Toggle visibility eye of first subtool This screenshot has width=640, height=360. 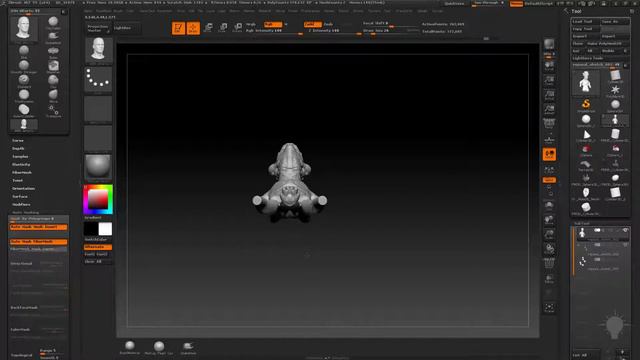click(x=625, y=231)
